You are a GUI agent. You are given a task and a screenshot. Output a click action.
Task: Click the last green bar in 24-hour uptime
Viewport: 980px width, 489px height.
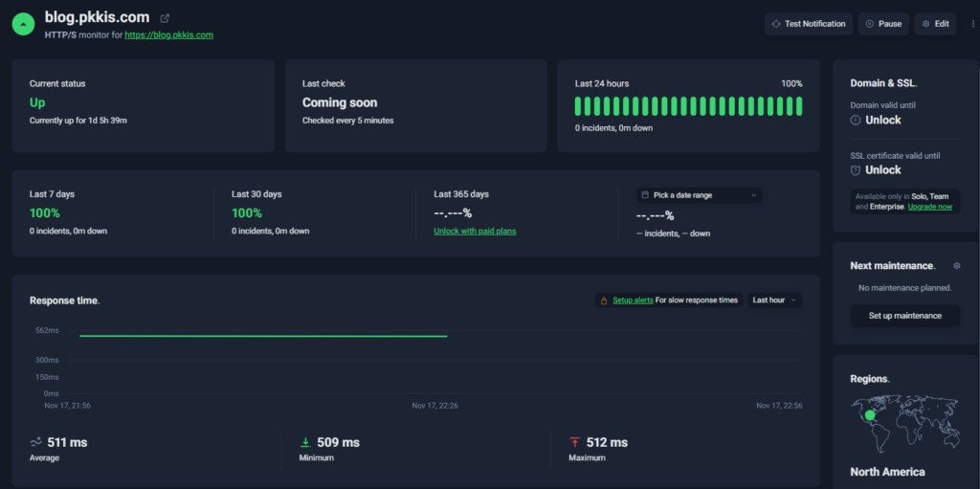click(x=798, y=106)
